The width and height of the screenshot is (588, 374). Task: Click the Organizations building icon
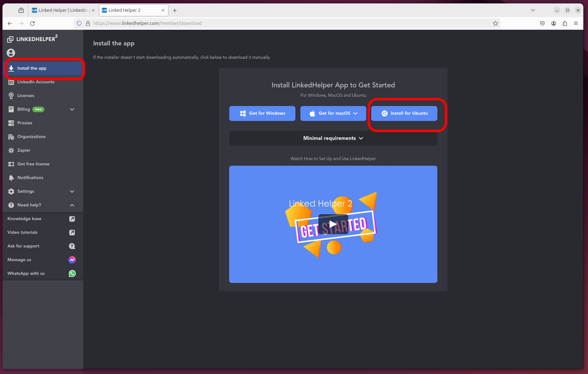[x=11, y=137]
